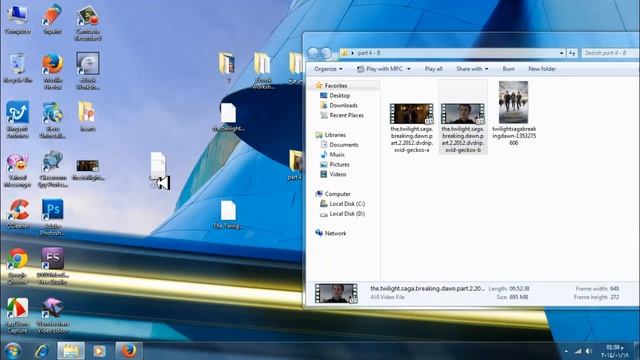The width and height of the screenshot is (640, 360).
Task: Click Burn in Explorer toolbar
Action: click(x=509, y=69)
